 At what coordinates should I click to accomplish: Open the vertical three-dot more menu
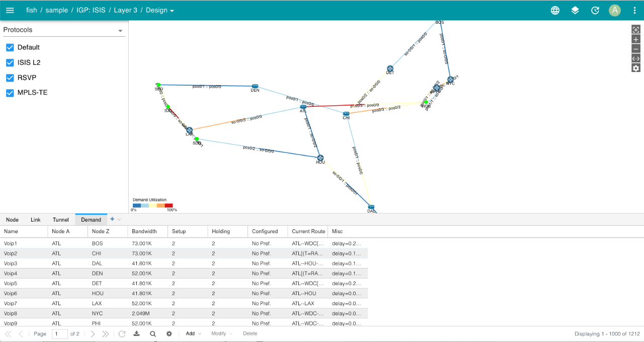[x=634, y=10]
